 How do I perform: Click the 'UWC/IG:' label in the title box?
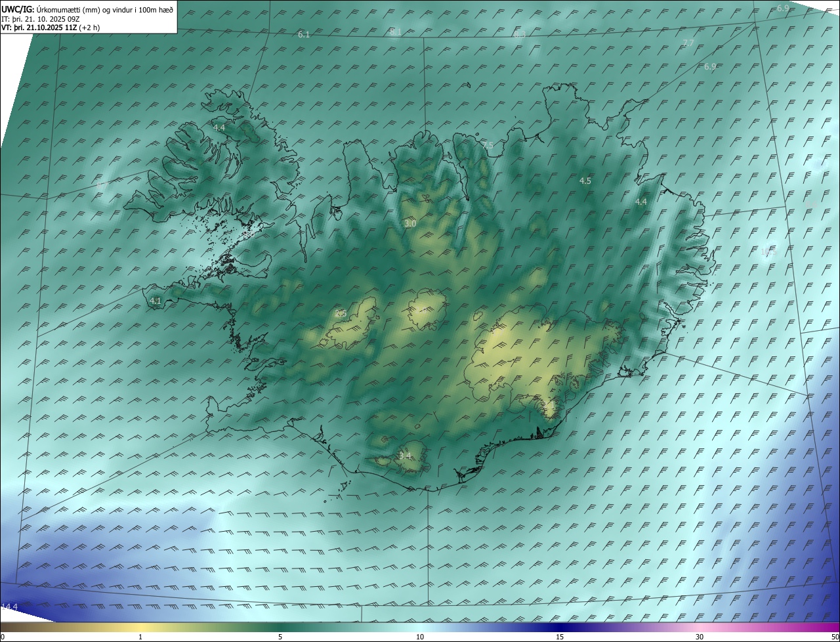[x=18, y=9]
